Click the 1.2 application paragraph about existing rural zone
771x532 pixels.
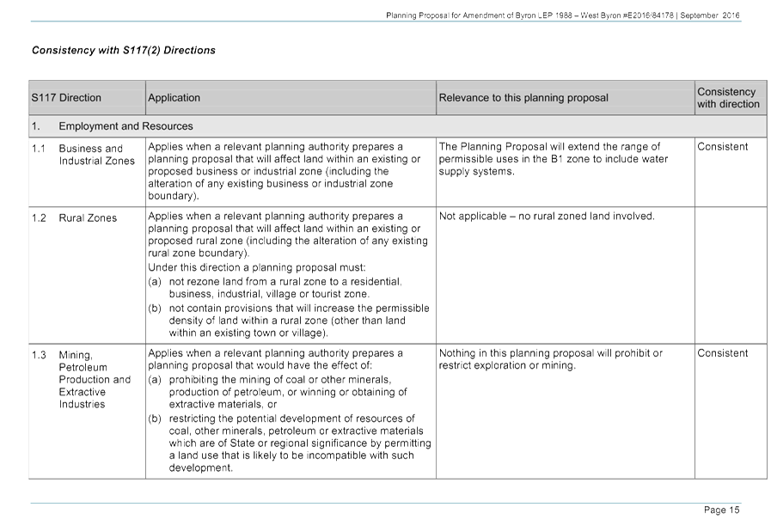click(288, 235)
